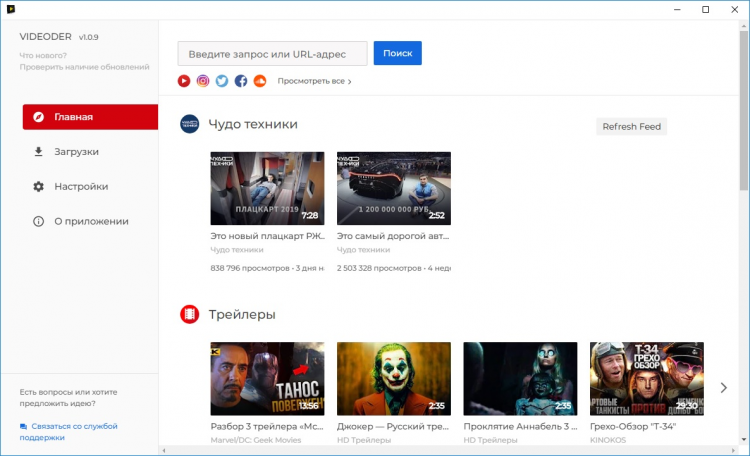The height and width of the screenshot is (456, 750).
Task: Click the Refresh Feed button
Action: [x=631, y=127]
